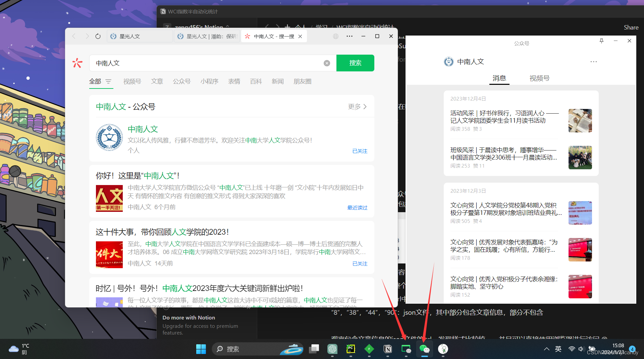Open the 中南人文 account name link
Image resolution: width=644 pixels, height=359 pixels.
coord(143,129)
